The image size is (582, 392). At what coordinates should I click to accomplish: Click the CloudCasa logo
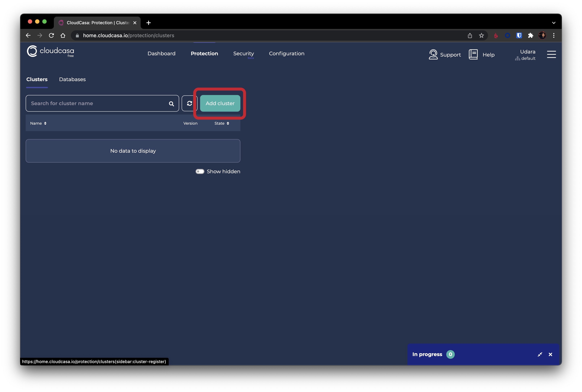(x=50, y=51)
